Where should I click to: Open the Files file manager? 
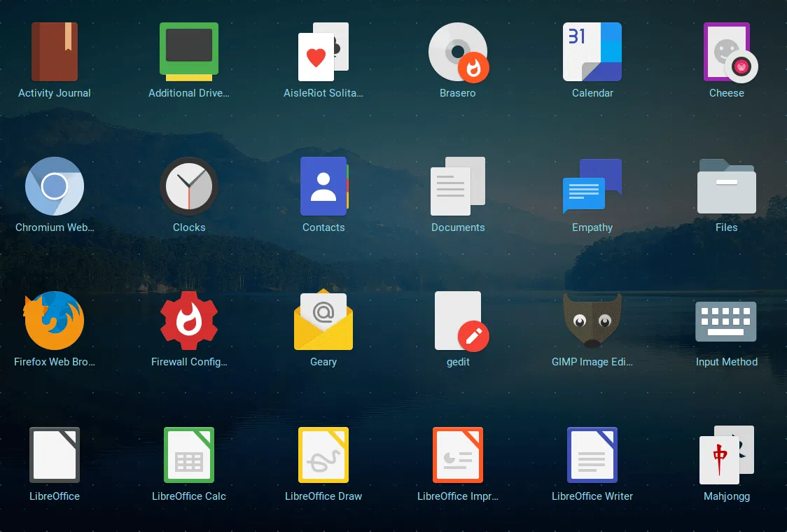[x=727, y=186]
